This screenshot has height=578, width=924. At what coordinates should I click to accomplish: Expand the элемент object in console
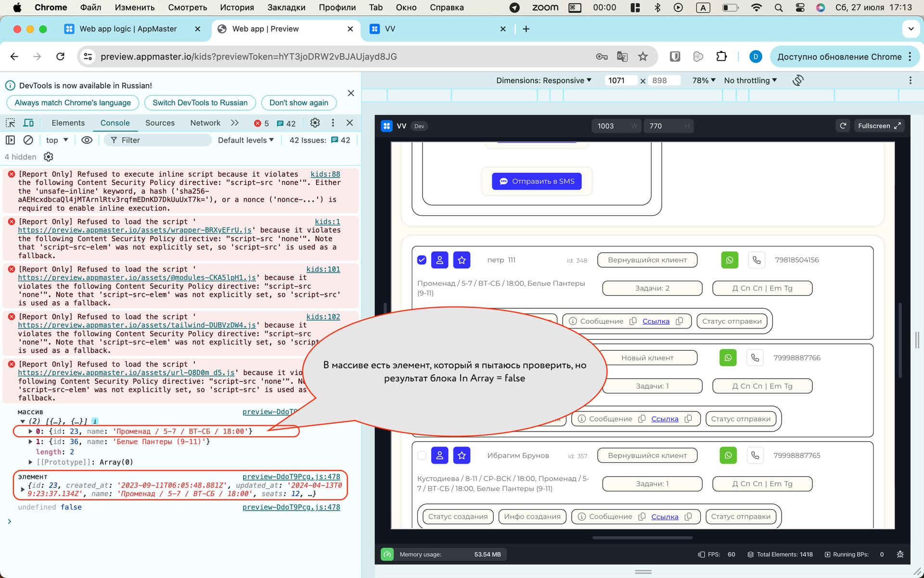(x=23, y=489)
